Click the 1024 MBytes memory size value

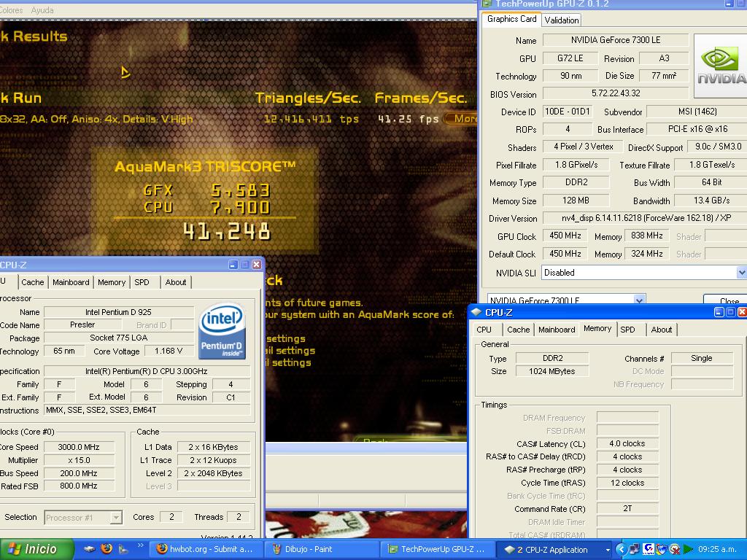point(552,371)
